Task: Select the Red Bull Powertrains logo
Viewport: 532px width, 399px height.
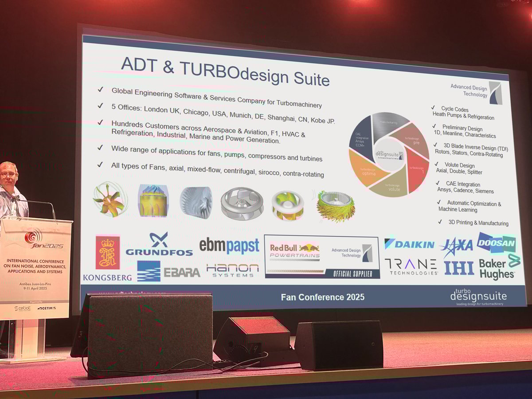Action: 295,251
